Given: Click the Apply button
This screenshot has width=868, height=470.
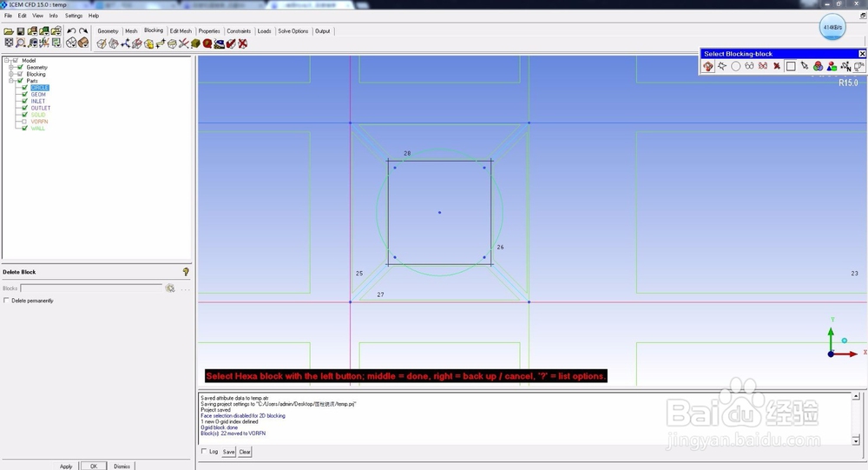Looking at the screenshot, I should 66,467.
